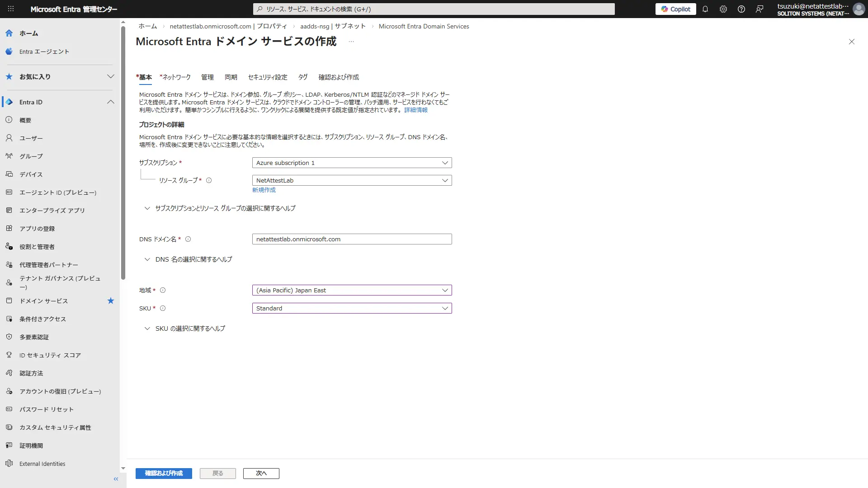Open the app launcher grid icon

(11, 9)
